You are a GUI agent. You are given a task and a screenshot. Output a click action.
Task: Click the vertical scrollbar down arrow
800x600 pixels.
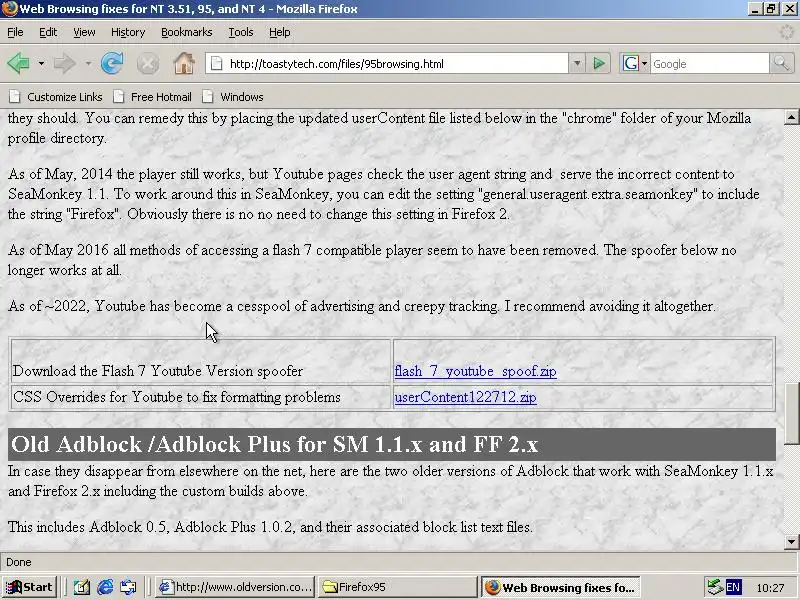[x=791, y=541]
